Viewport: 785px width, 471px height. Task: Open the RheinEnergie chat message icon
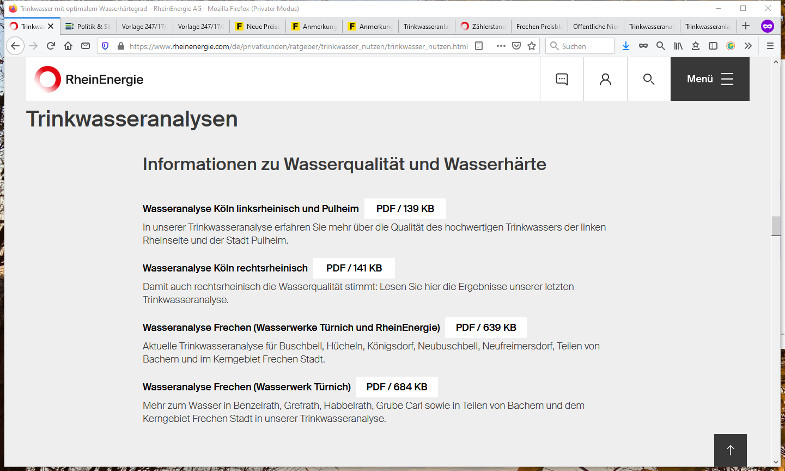[x=562, y=79]
